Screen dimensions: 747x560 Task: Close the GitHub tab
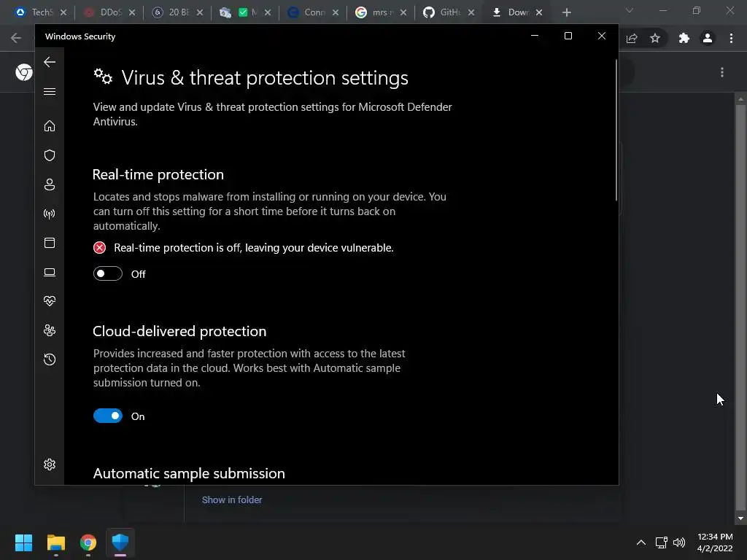pos(471,12)
